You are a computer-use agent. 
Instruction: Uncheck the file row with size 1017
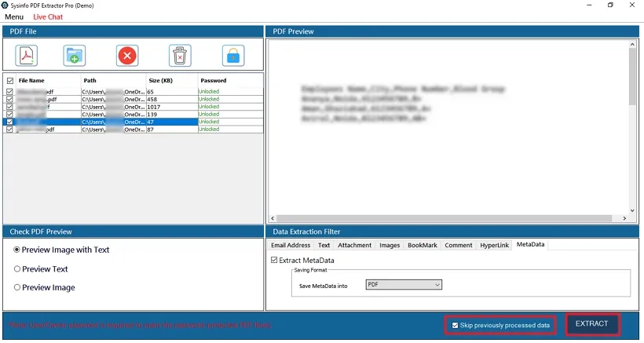click(x=10, y=107)
